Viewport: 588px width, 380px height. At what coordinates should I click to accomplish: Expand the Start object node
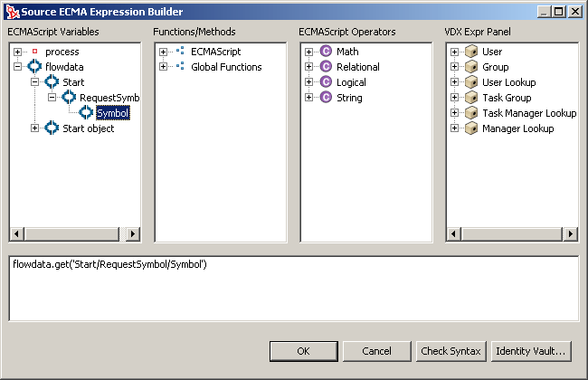click(x=35, y=128)
